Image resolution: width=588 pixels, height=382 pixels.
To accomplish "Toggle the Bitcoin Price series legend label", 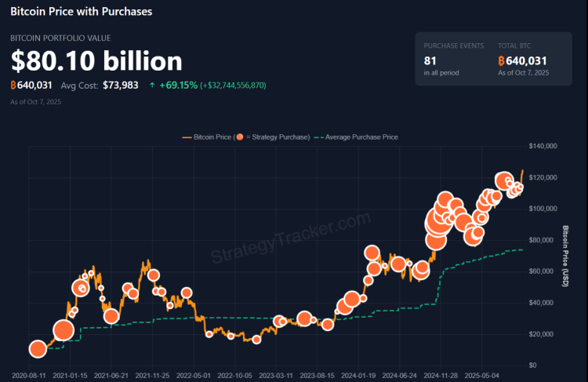I will pos(211,137).
